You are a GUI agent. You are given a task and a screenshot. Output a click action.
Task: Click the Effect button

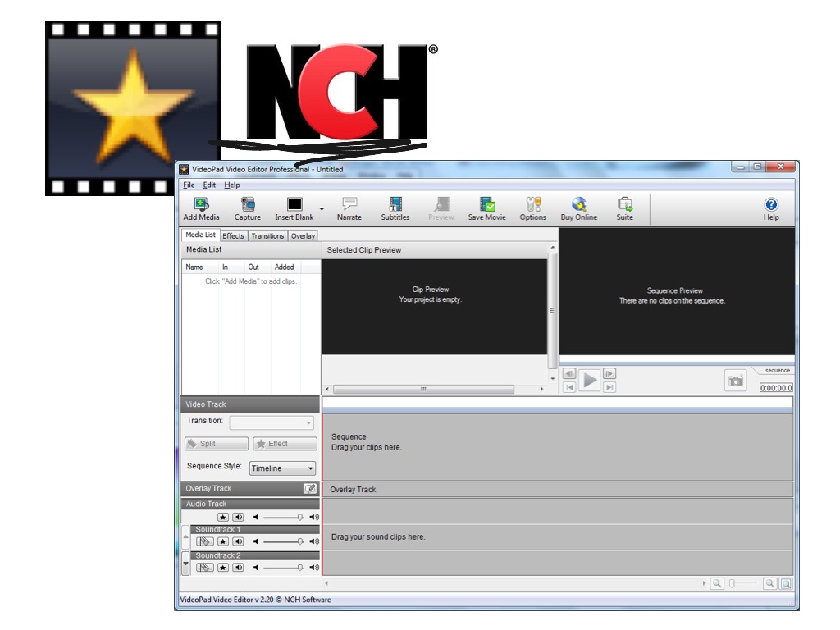[x=285, y=444]
